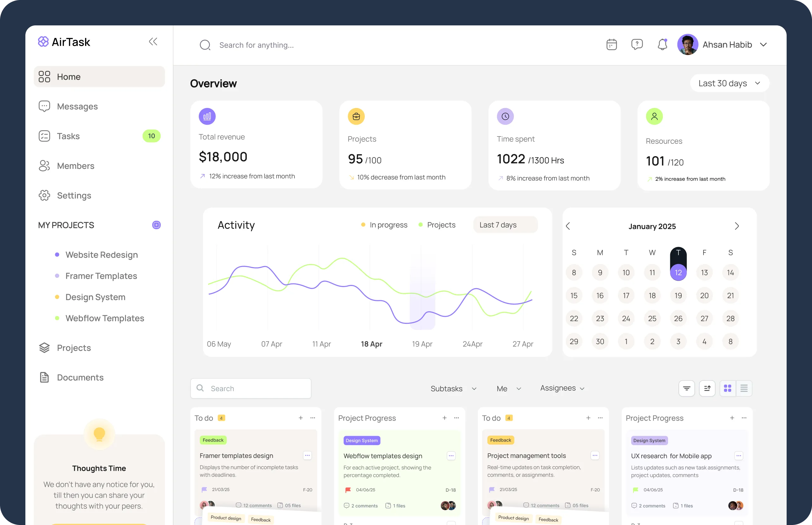
Task: Click the filter icon above the task board
Action: click(687, 388)
